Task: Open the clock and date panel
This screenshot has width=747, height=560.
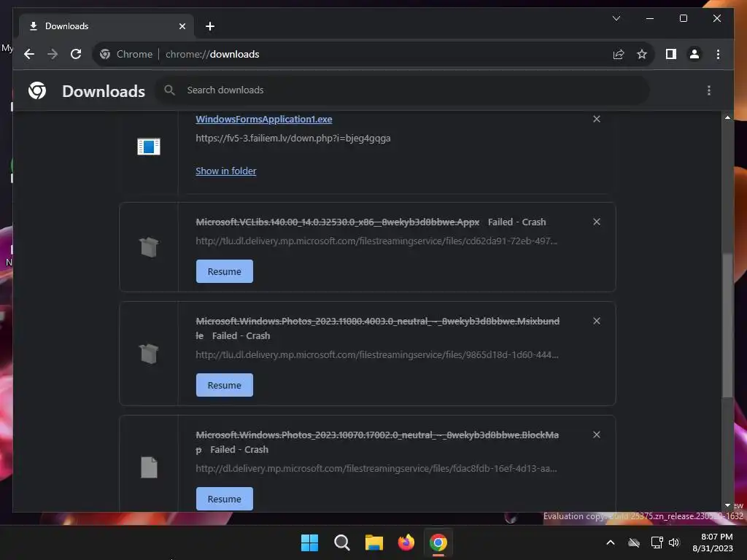Action: click(x=713, y=542)
